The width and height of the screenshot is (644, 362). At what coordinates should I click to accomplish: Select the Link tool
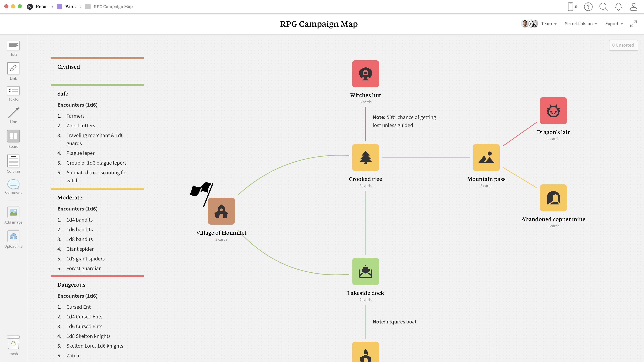click(13, 68)
